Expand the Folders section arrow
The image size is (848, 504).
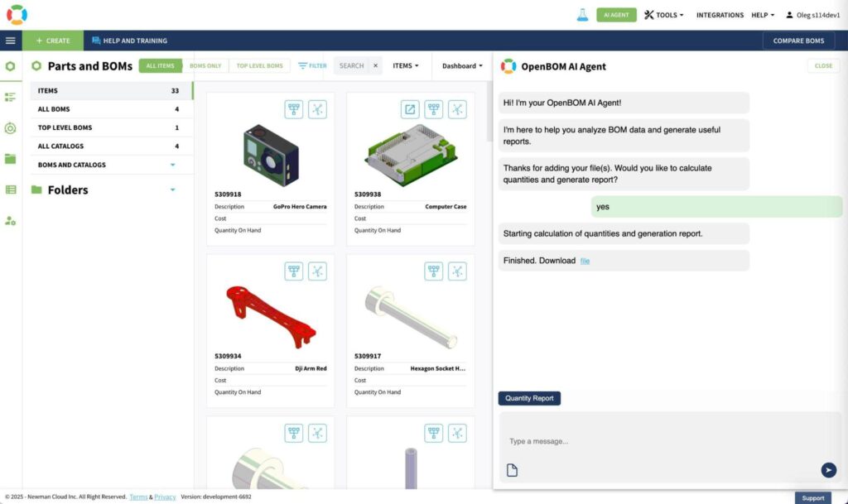(x=172, y=190)
